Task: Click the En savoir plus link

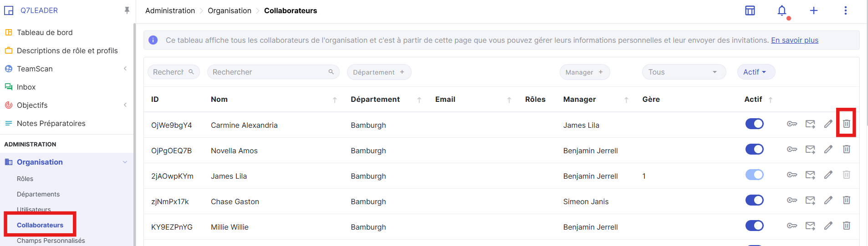Action: click(794, 40)
